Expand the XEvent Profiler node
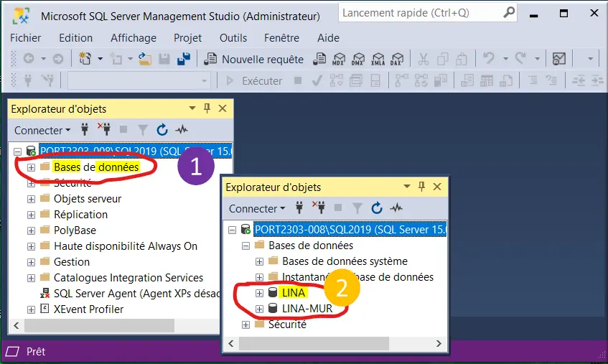This screenshot has width=608, height=364. [x=31, y=309]
